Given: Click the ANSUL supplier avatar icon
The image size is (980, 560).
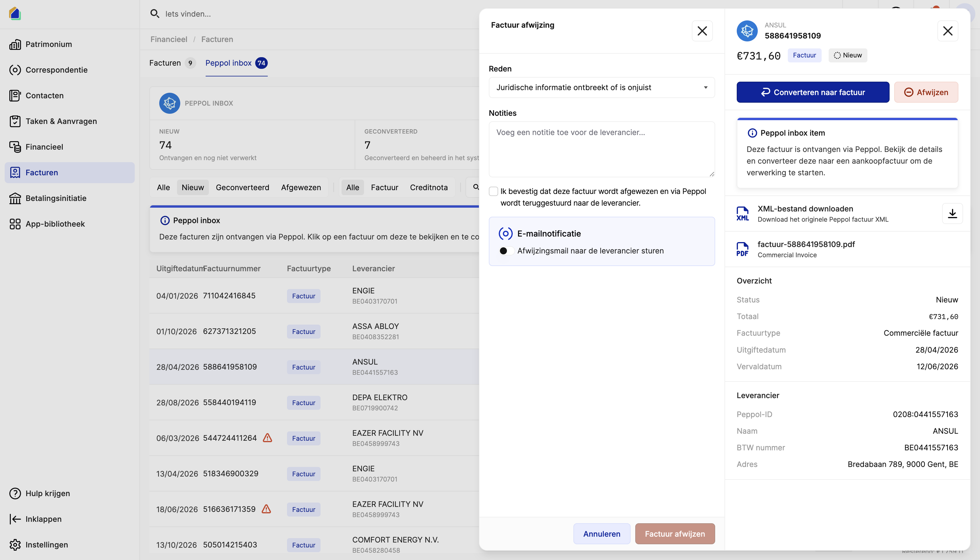Looking at the screenshot, I should (747, 31).
